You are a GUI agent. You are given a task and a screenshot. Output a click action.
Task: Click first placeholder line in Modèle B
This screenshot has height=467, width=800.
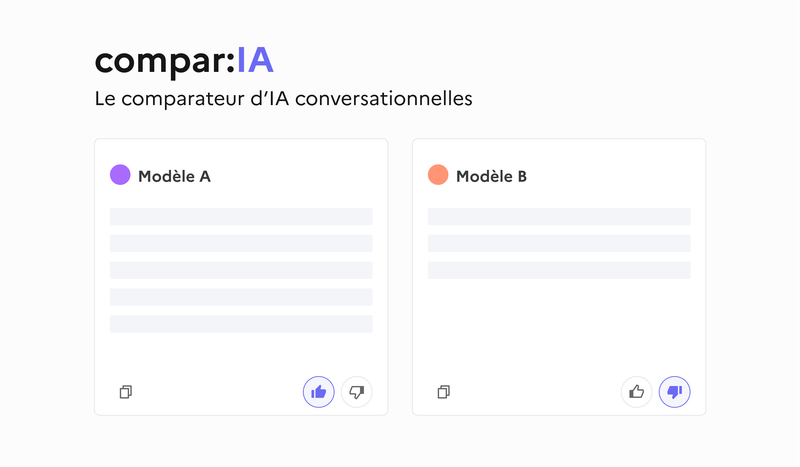click(559, 216)
